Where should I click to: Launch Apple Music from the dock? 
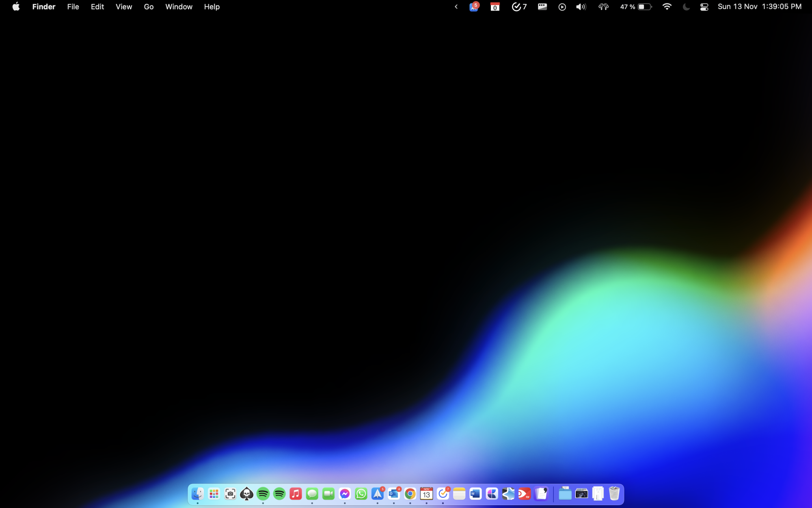pos(296,494)
